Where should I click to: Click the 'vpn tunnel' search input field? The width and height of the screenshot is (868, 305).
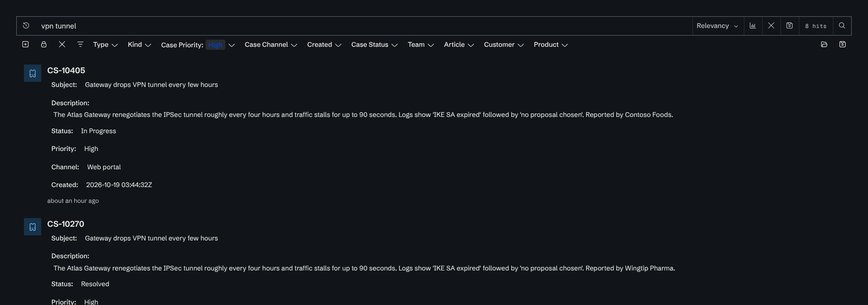point(364,26)
